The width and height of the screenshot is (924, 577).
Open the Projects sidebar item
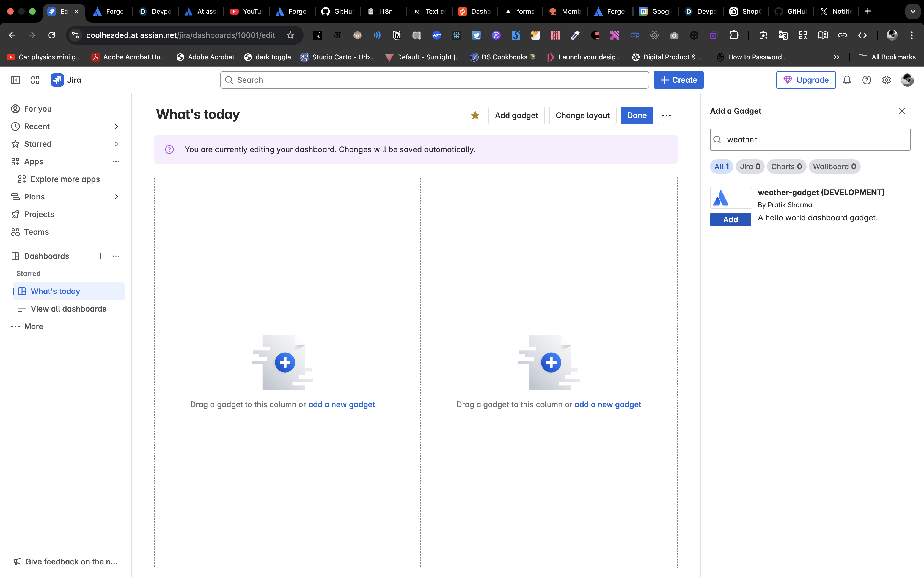click(39, 214)
